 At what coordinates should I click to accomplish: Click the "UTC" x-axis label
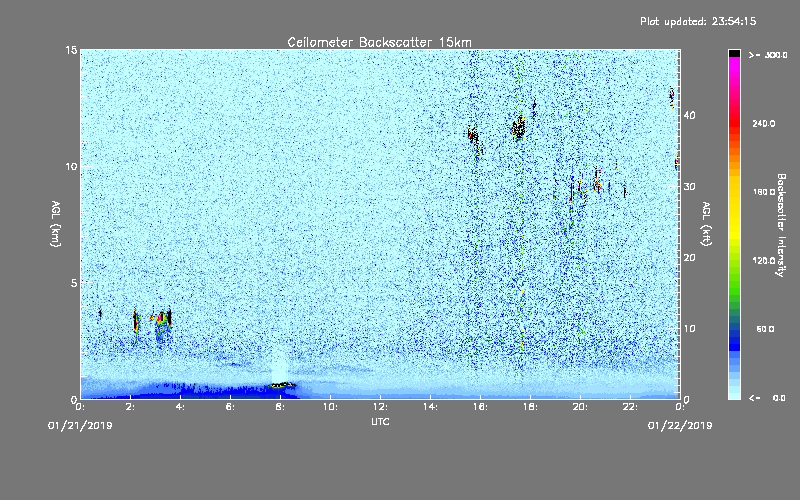(380, 421)
